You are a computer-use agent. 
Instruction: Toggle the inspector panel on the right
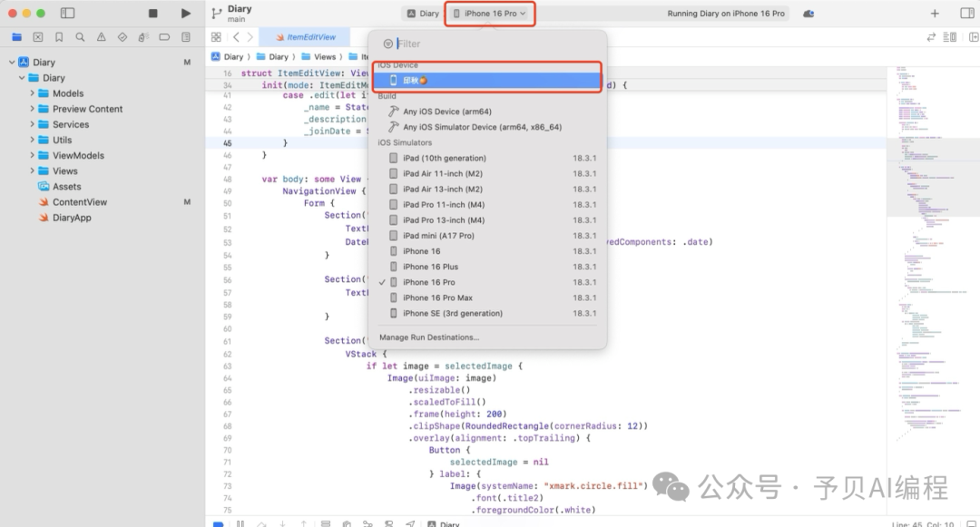[966, 13]
